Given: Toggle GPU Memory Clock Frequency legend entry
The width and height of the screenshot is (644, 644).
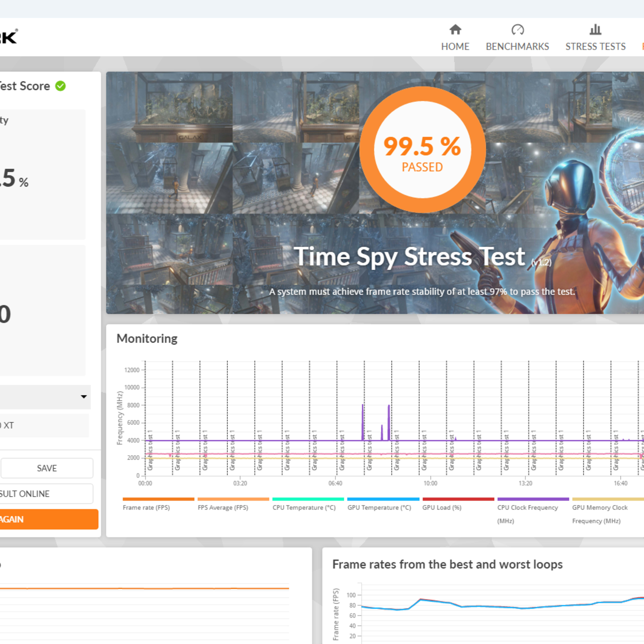Looking at the screenshot, I should click(608, 511).
